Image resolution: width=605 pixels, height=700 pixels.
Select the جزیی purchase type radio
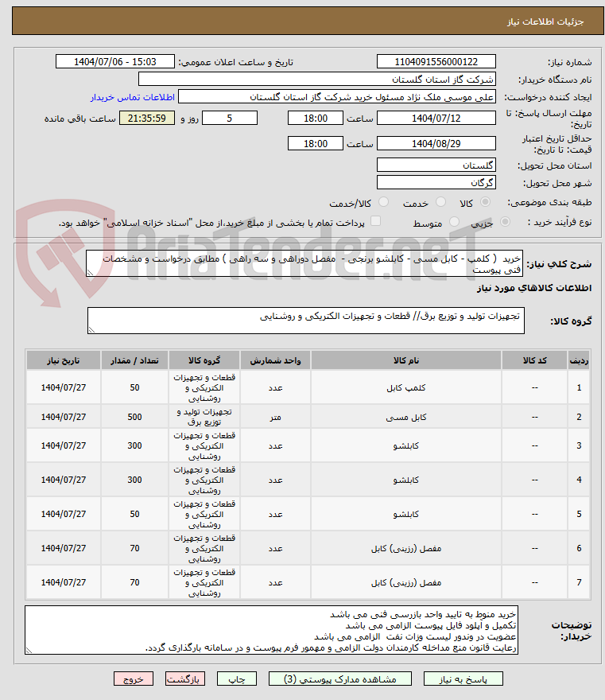[x=505, y=222]
